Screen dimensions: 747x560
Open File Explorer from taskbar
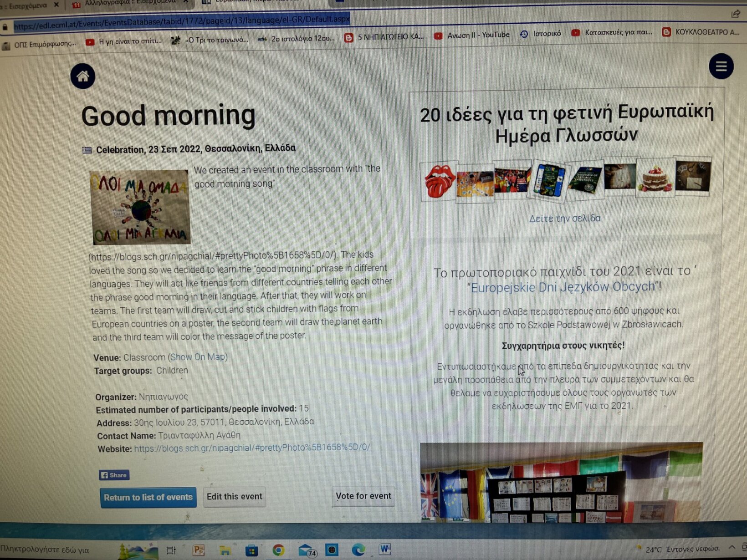pyautogui.click(x=225, y=550)
